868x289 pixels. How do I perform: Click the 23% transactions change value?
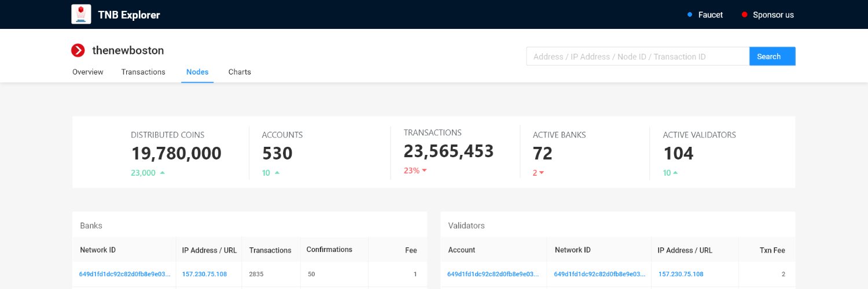coord(411,171)
